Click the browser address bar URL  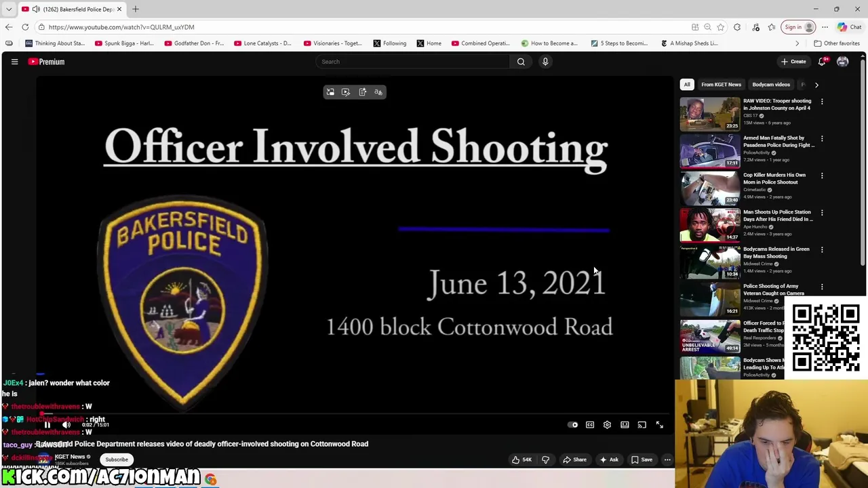(121, 27)
